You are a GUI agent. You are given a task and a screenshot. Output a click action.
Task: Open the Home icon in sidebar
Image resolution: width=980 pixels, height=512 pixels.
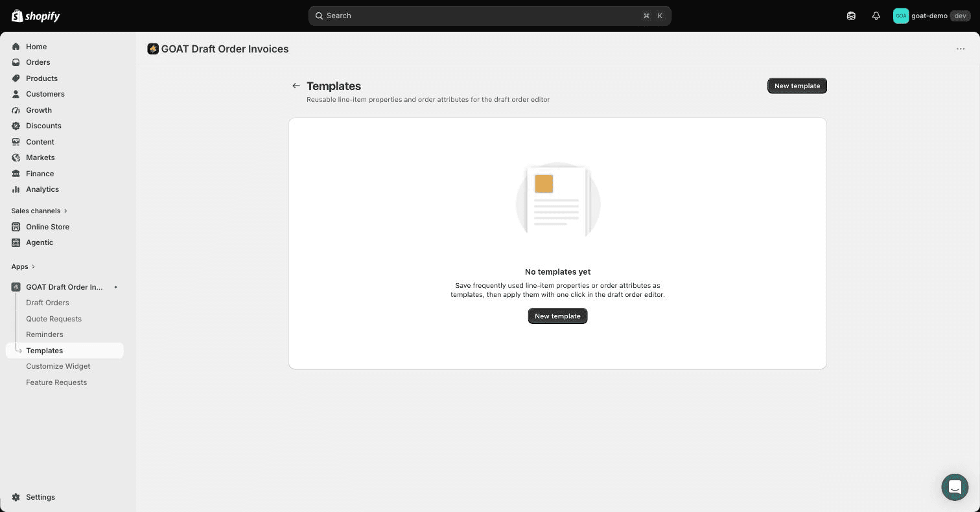[16, 47]
